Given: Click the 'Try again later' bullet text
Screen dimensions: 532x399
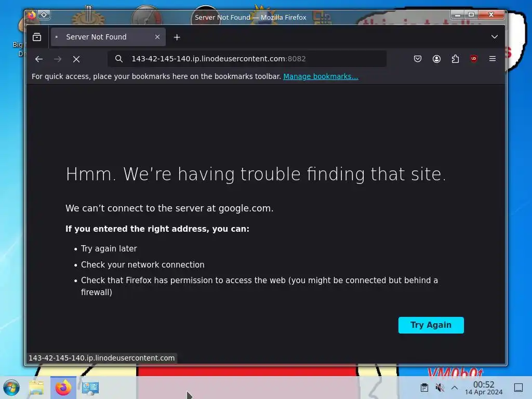Looking at the screenshot, I should (x=109, y=249).
